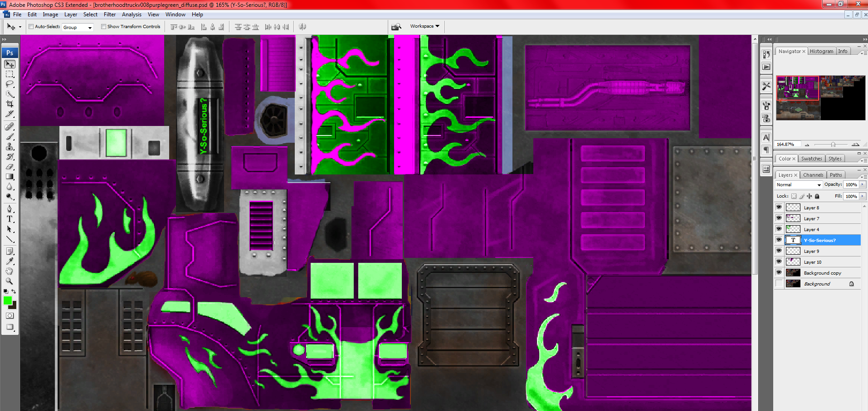Open the Normal blend mode dropdown
Screen dimensions: 868x411
(798, 184)
